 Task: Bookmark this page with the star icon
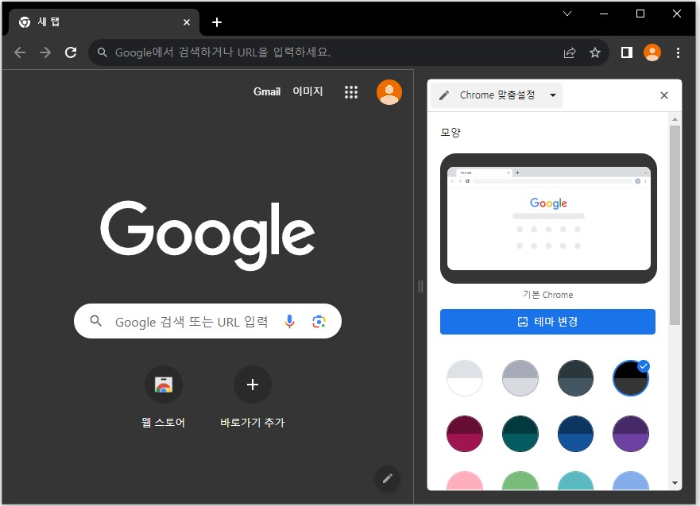[595, 53]
